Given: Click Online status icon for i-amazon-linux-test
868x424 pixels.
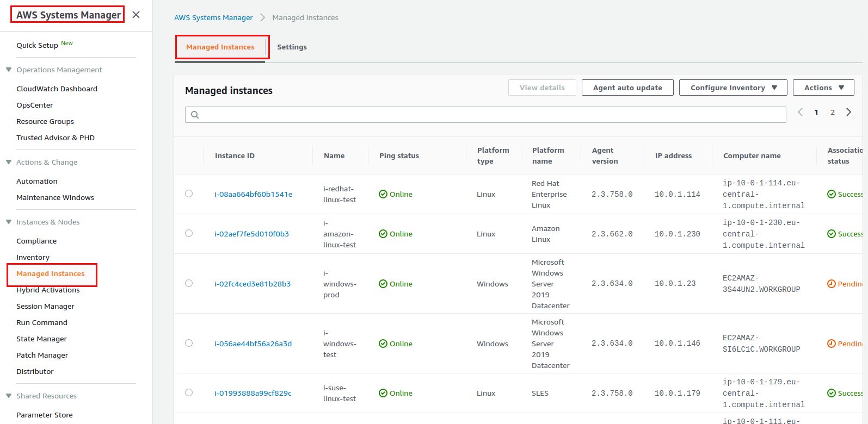Looking at the screenshot, I should pos(383,234).
